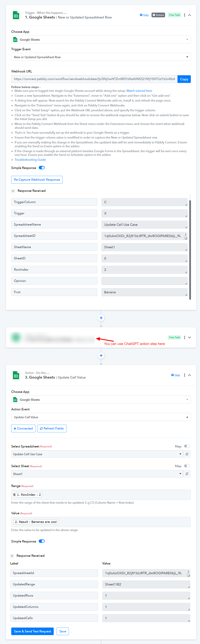Image resolution: width=200 pixels, height=644 pixels.
Task: Click Free Task badge on step 2
Action: pos(174,337)
